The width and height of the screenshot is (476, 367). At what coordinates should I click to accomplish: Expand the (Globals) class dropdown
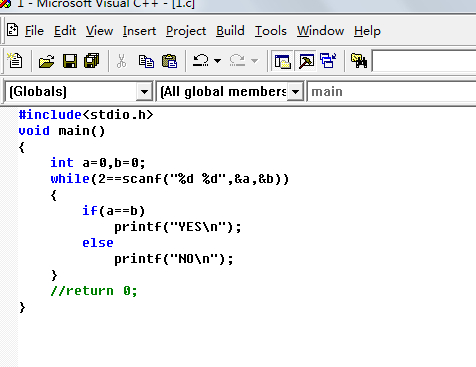coord(144,91)
